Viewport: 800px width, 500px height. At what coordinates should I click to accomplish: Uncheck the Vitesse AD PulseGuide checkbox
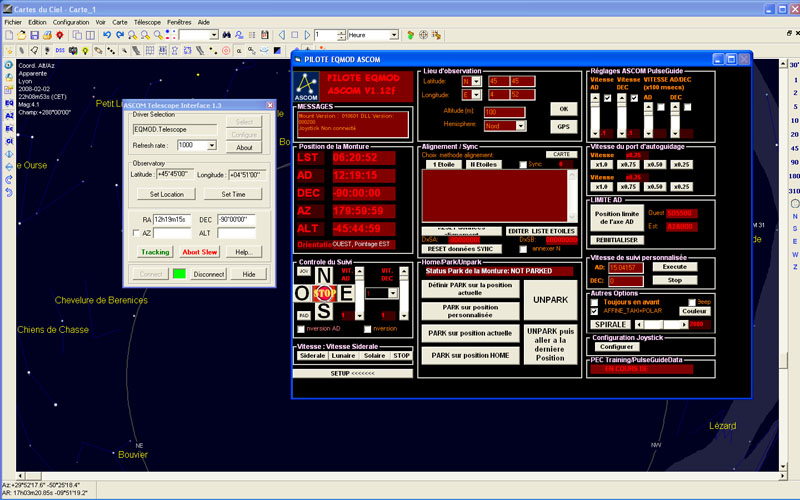coord(608,98)
